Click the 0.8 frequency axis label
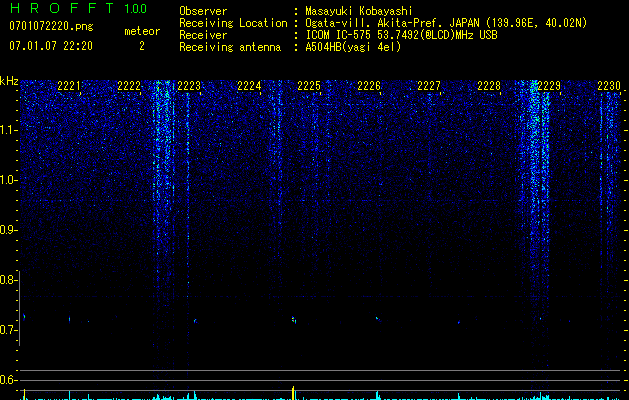 pos(7,280)
